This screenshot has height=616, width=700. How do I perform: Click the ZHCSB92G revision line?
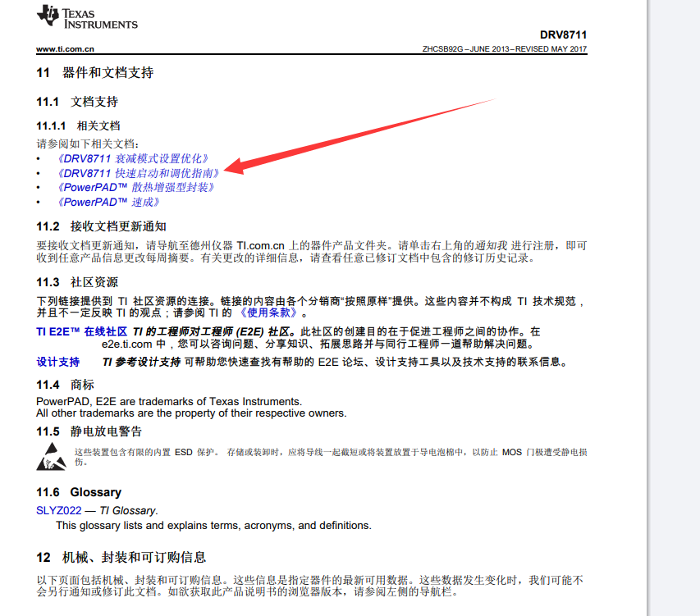(x=505, y=49)
